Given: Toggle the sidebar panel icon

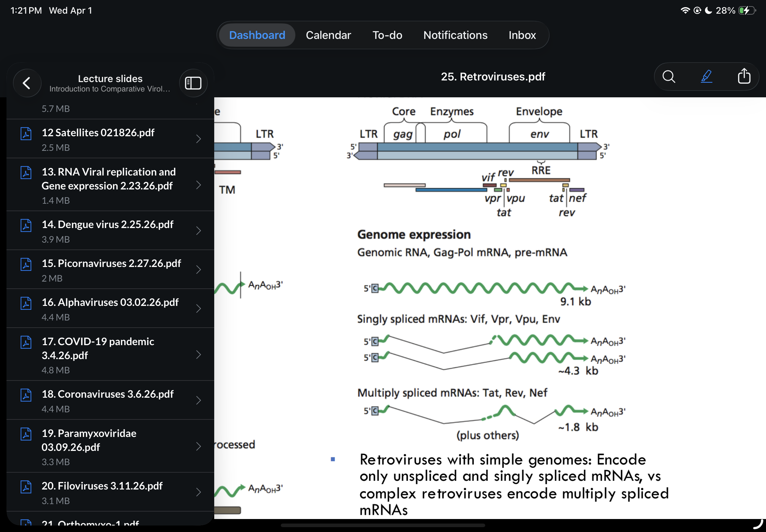Looking at the screenshot, I should [x=193, y=83].
